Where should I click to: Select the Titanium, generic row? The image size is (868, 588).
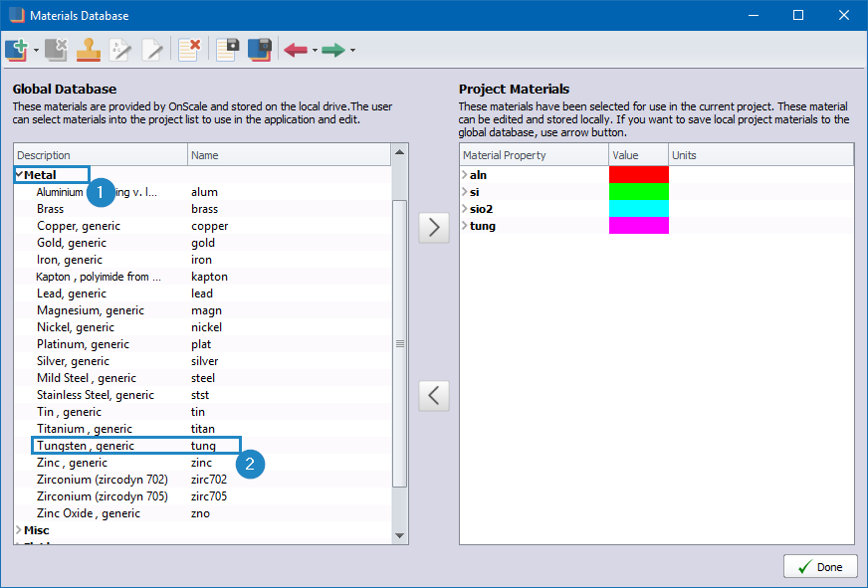[x=203, y=429]
